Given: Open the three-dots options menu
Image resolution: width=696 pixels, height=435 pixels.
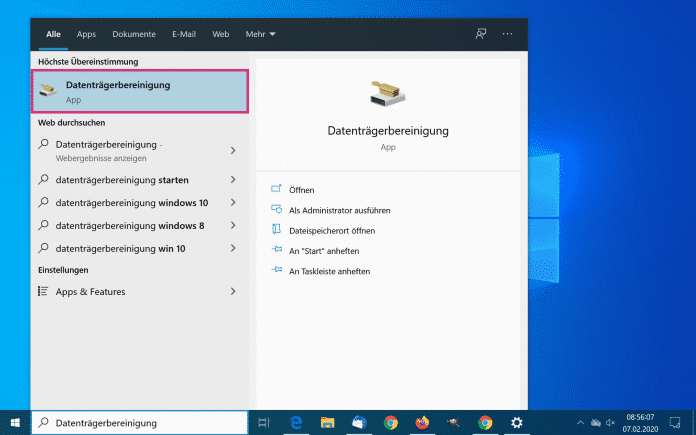Looking at the screenshot, I should click(508, 34).
